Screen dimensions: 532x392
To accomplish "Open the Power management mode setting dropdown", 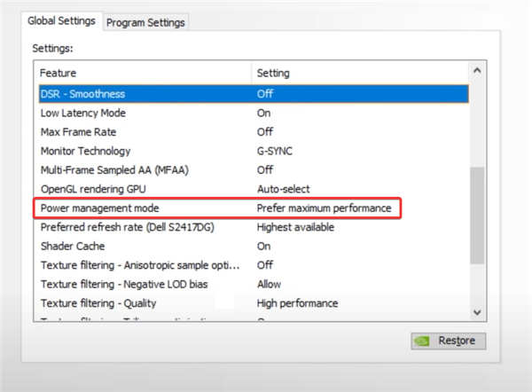I will (x=324, y=208).
